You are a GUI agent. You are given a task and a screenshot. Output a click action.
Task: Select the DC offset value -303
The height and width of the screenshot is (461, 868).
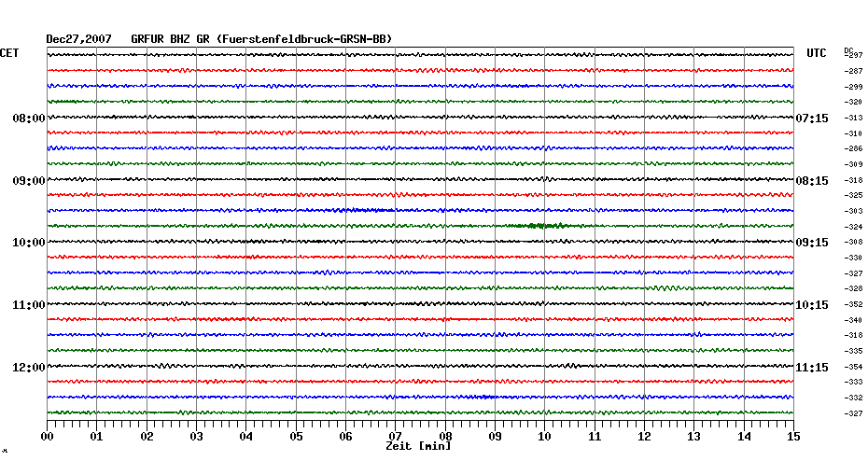[x=854, y=212]
